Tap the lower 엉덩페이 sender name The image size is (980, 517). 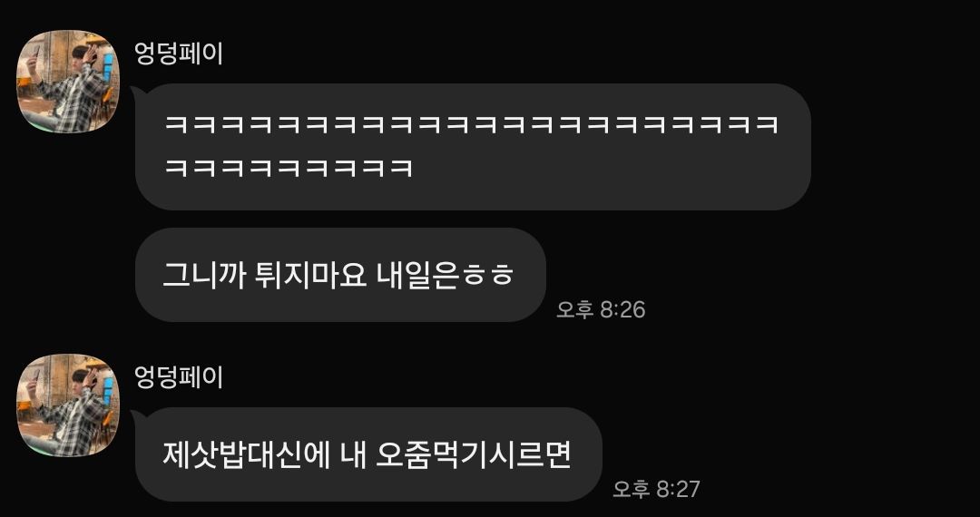[179, 377]
